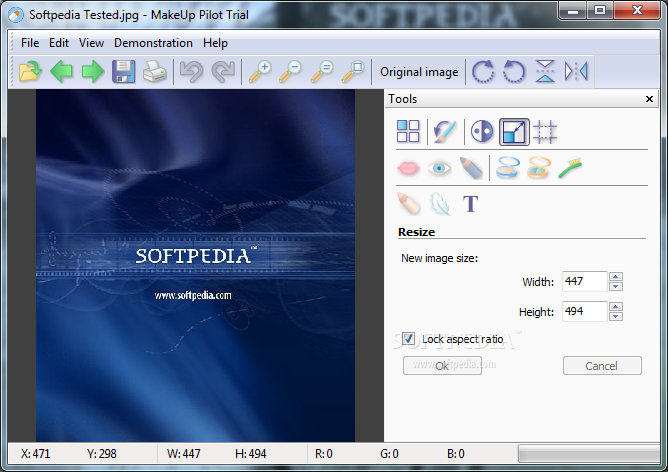
Task: Flip image vertically
Action: pos(545,71)
